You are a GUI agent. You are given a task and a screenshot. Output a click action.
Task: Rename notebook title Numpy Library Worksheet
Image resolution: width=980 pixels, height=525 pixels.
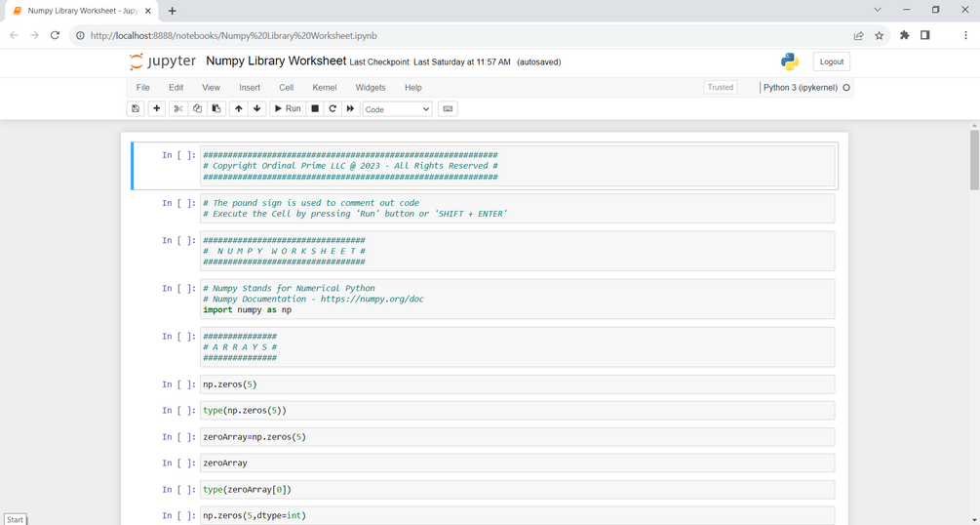point(276,61)
